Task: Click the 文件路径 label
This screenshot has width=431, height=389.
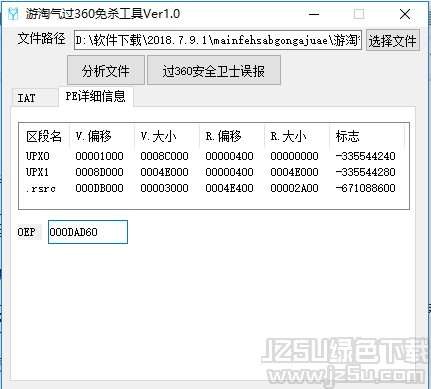Action: point(41,39)
